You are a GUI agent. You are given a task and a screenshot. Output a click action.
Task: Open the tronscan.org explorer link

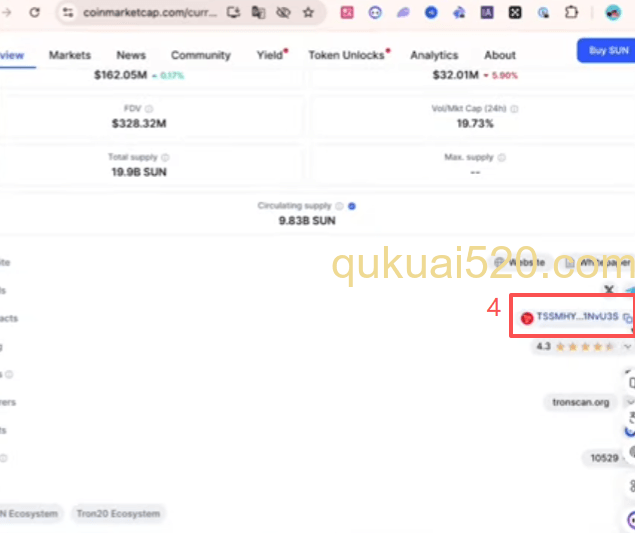pos(581,402)
